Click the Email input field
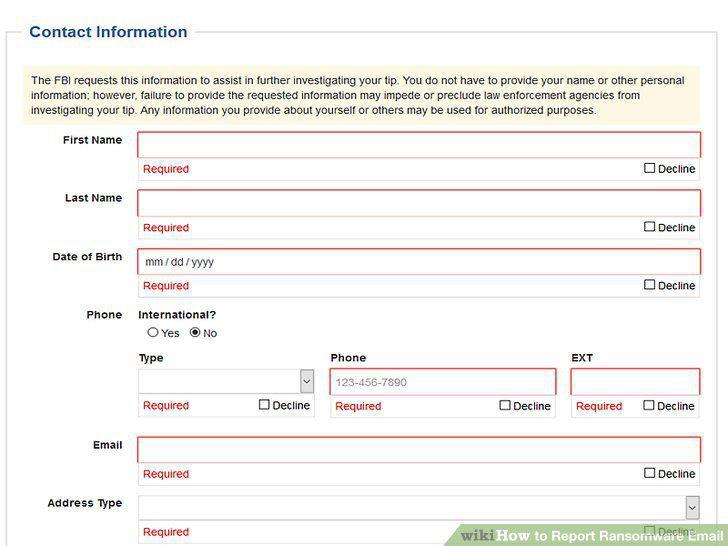 [x=419, y=449]
